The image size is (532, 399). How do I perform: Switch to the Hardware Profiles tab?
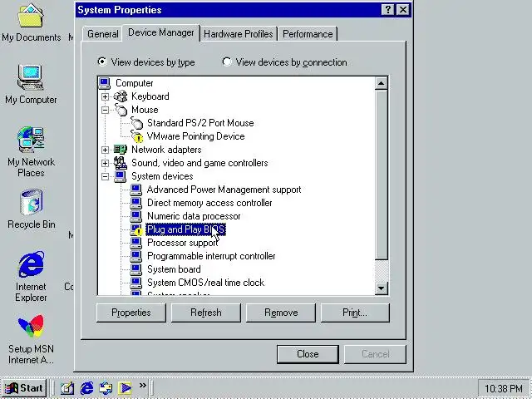click(239, 34)
